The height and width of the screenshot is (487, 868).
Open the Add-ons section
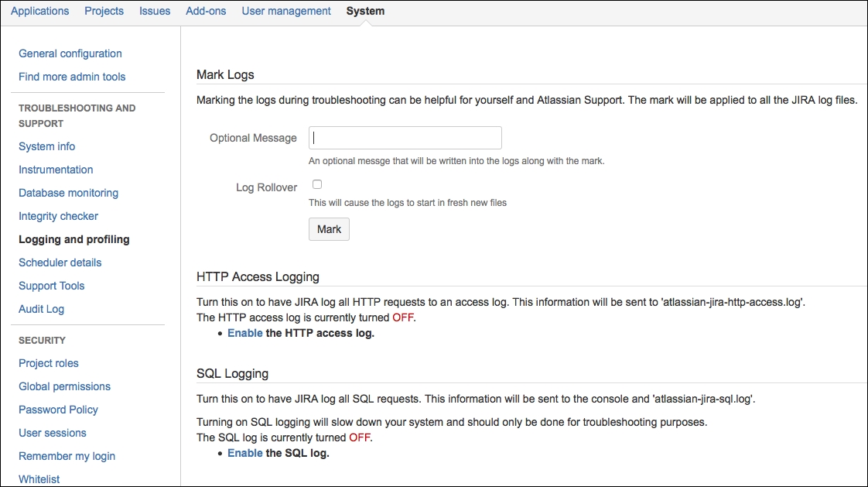tap(205, 11)
